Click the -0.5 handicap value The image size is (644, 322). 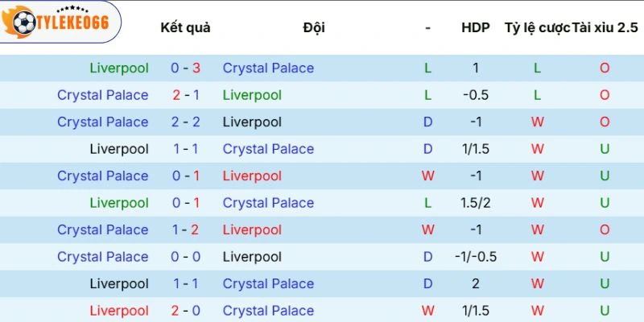pyautogui.click(x=476, y=95)
